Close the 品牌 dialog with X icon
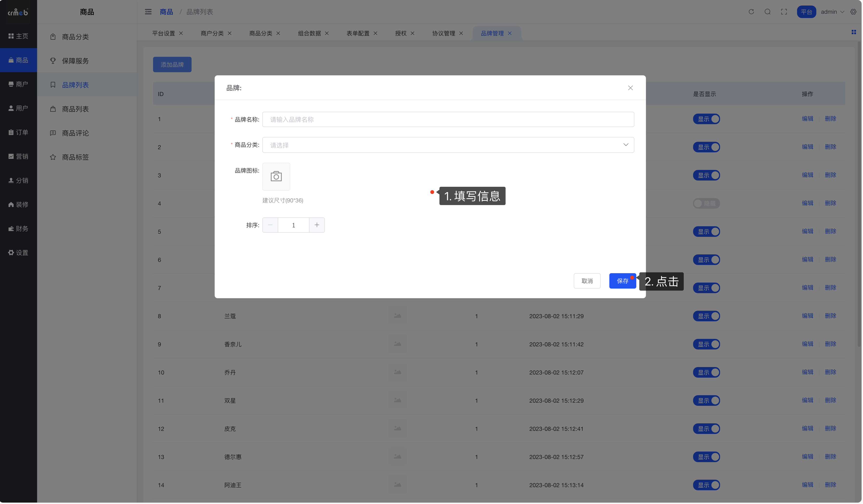 click(630, 88)
